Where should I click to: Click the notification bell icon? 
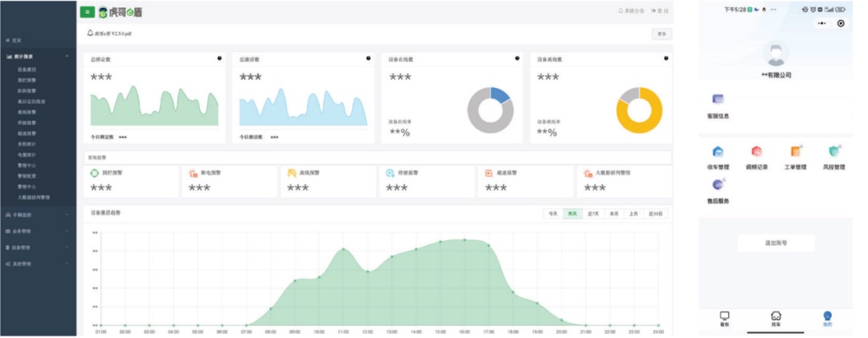pos(90,33)
